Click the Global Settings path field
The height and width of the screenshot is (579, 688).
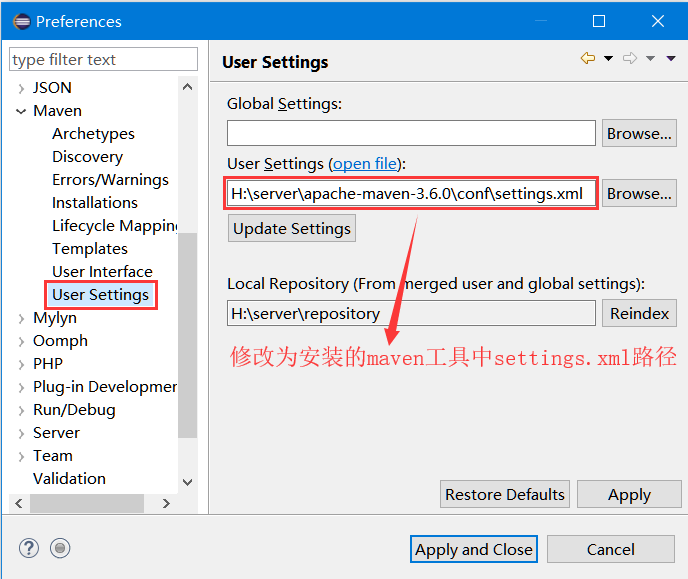click(x=411, y=133)
